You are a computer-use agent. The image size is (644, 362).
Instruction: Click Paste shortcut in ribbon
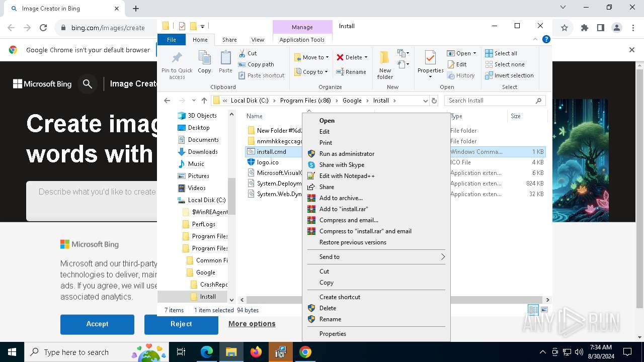tap(261, 75)
